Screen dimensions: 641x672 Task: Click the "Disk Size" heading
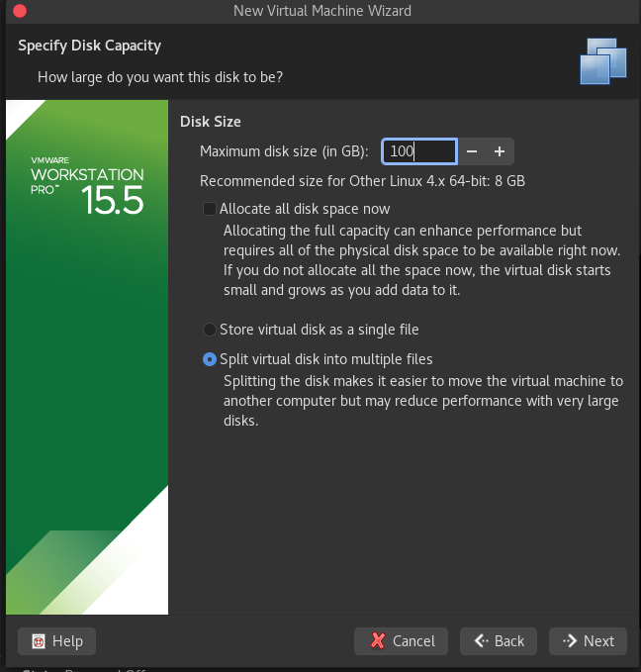tap(211, 122)
